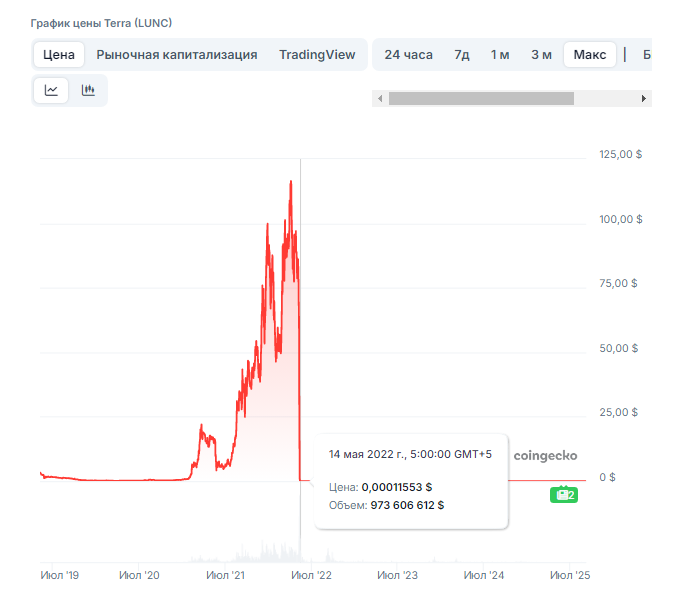Select the 24 часа time range
This screenshot has height=595, width=673.
408,55
